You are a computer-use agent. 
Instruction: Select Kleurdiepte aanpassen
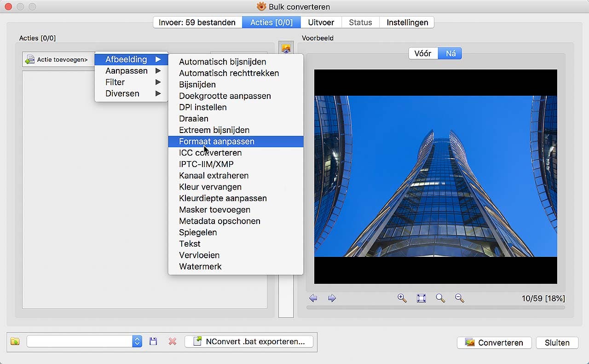(236, 198)
